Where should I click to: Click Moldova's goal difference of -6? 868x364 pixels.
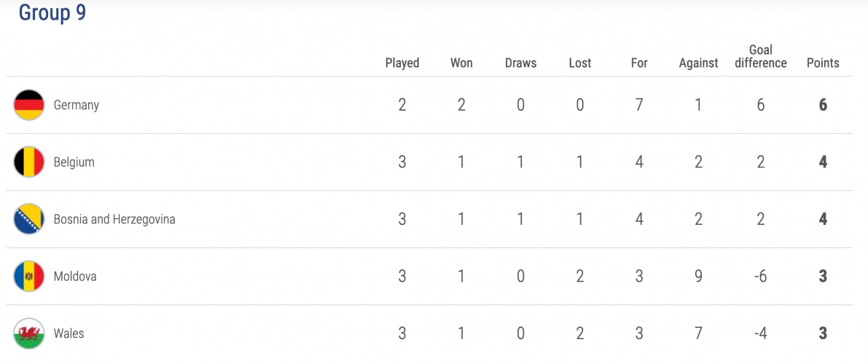[x=761, y=276]
